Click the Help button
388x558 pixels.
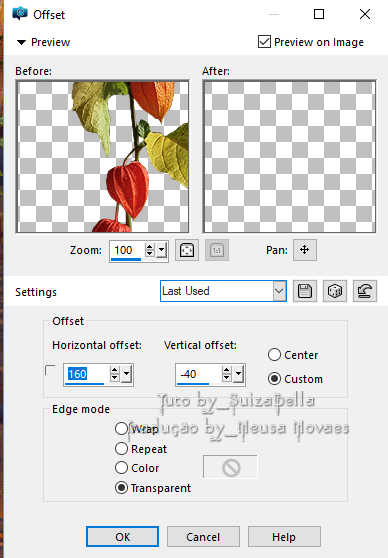point(284,537)
